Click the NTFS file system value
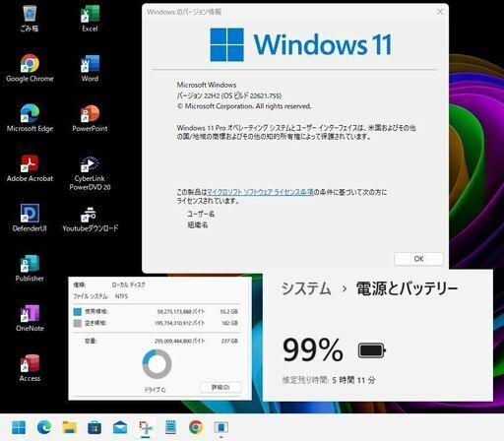The image size is (504, 441). [121, 296]
